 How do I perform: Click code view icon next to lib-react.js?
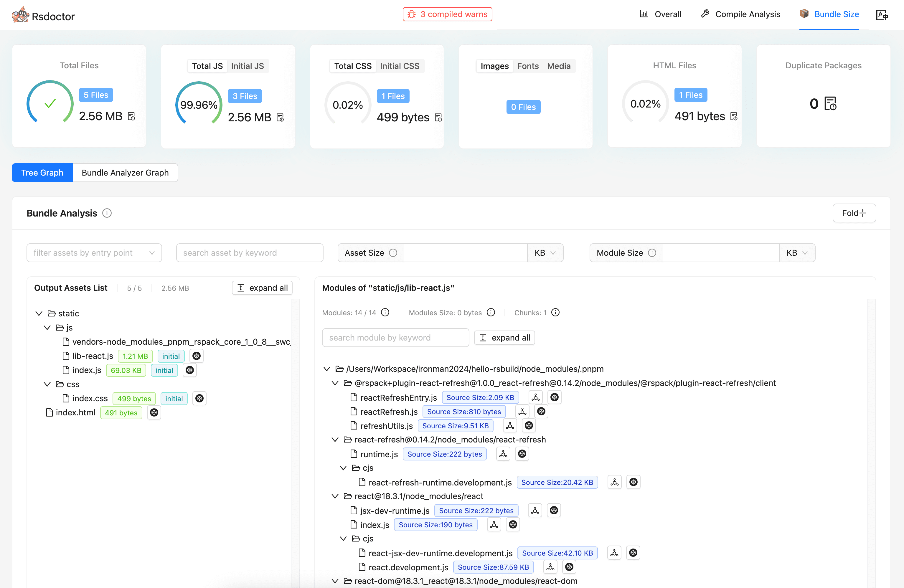coord(196,356)
